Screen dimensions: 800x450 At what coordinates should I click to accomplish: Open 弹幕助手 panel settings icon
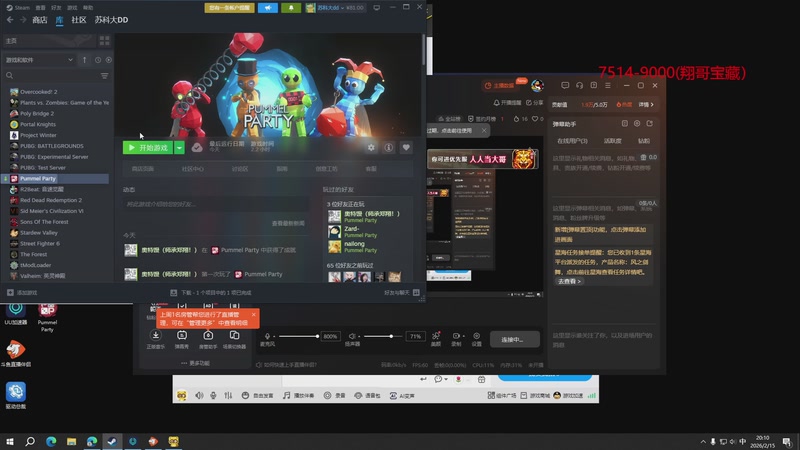pos(637,123)
